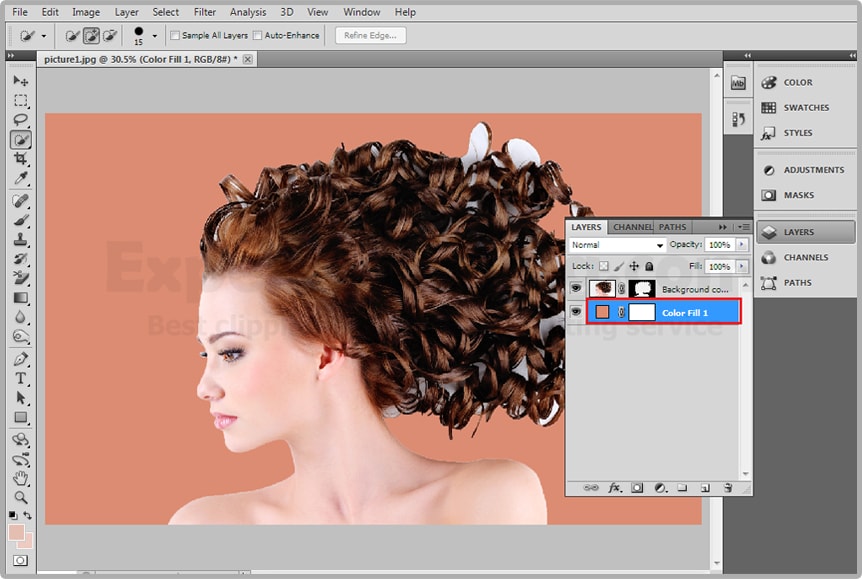Open the Filter menu
This screenshot has width=862, height=579.
(205, 12)
